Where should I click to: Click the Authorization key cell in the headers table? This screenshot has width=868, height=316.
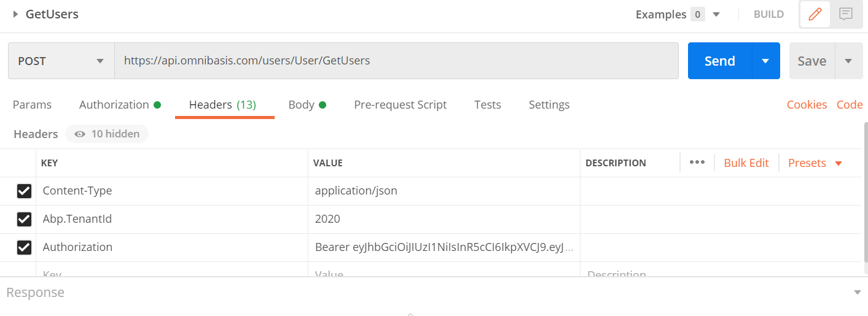[x=172, y=247]
